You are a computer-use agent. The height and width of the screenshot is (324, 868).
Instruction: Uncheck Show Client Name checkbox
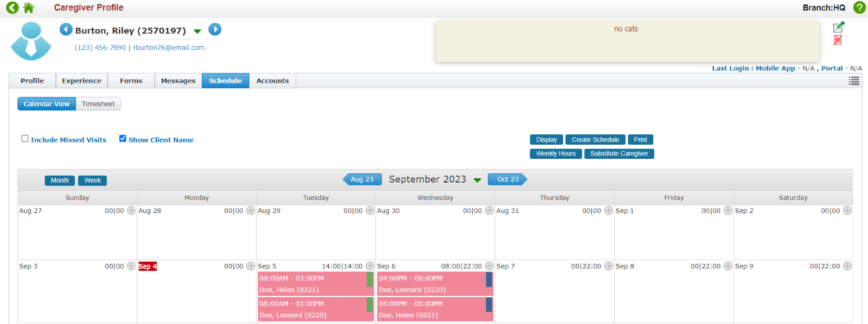click(123, 139)
